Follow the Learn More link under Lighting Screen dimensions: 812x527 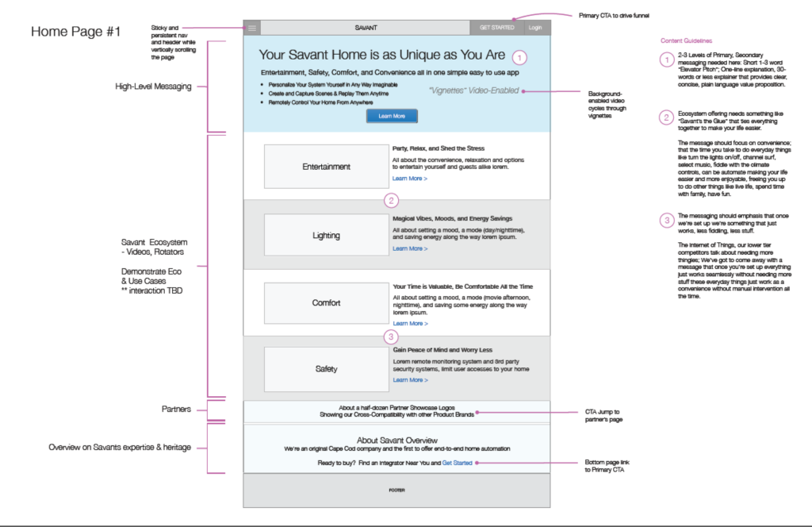click(410, 248)
